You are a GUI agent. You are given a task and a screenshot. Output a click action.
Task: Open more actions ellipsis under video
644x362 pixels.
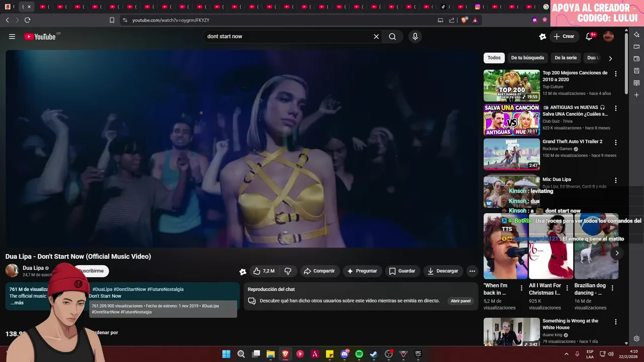[472, 271]
